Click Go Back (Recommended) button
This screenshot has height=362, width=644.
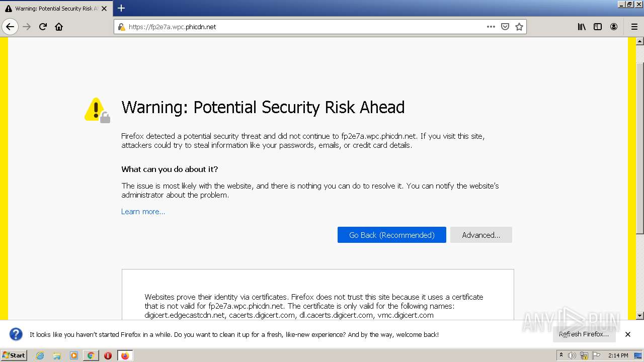pyautogui.click(x=391, y=235)
